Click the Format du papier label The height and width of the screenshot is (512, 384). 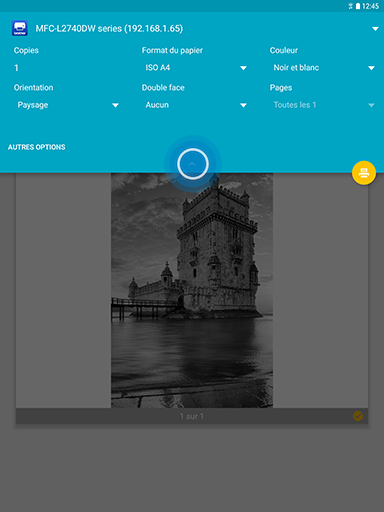172,50
